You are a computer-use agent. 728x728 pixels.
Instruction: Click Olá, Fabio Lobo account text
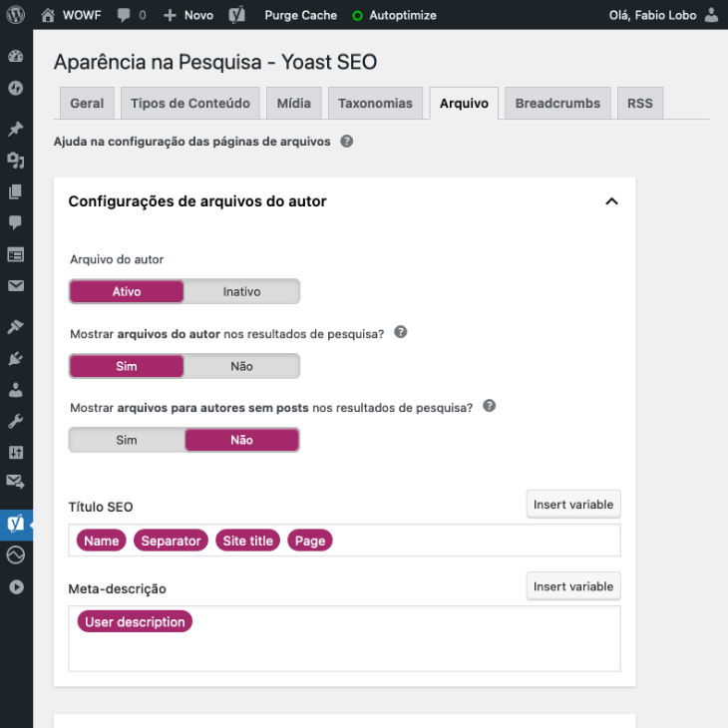click(x=652, y=15)
